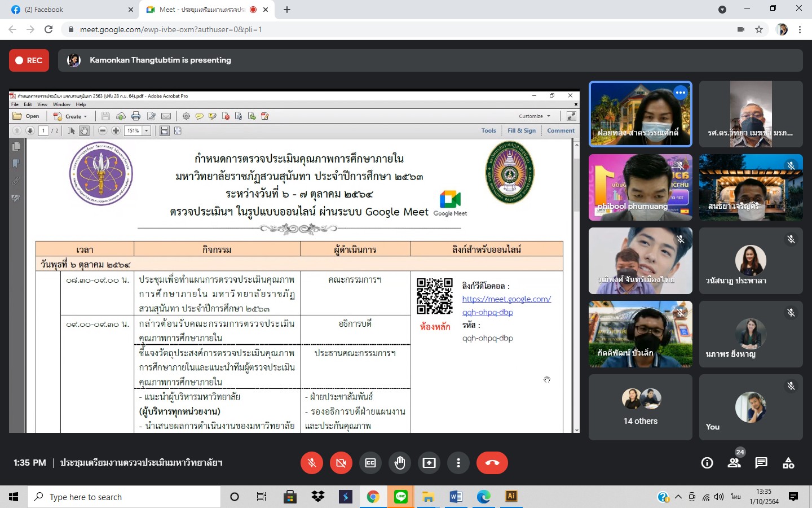812x508 pixels.
Task: Click the red leave call button
Action: point(492,463)
